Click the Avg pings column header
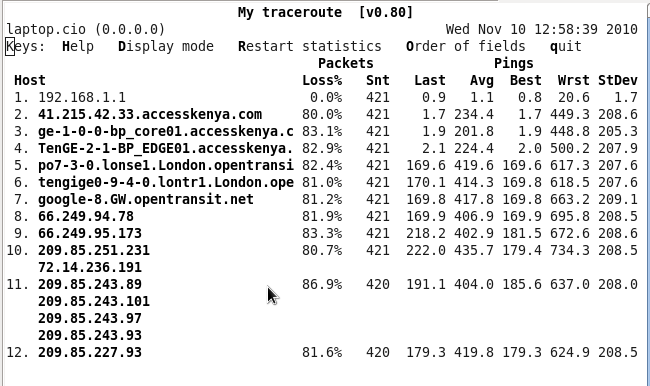 tap(482, 80)
